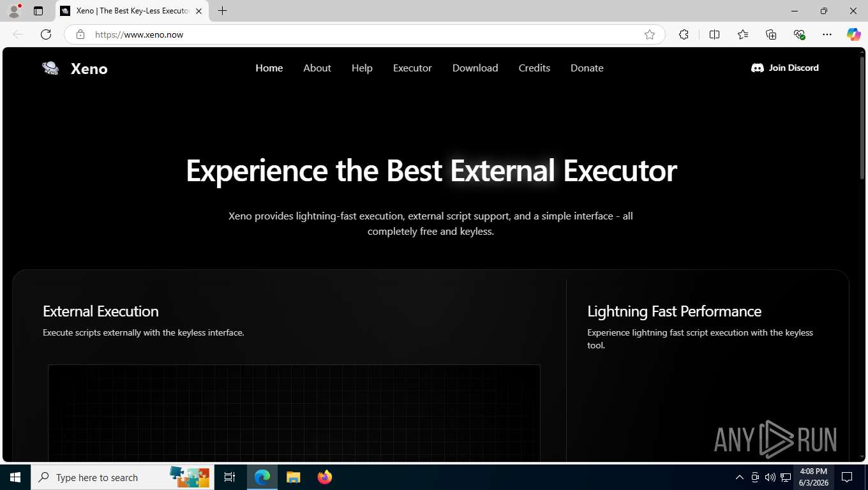Open the Favorites list icon

(x=743, y=34)
